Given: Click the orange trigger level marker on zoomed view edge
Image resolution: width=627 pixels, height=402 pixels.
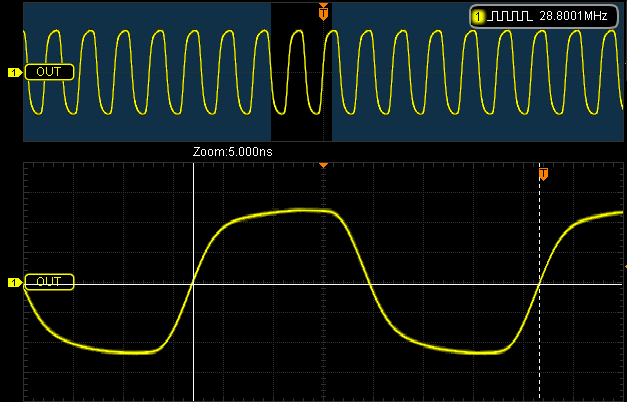Looking at the screenshot, I should pos(625,266).
